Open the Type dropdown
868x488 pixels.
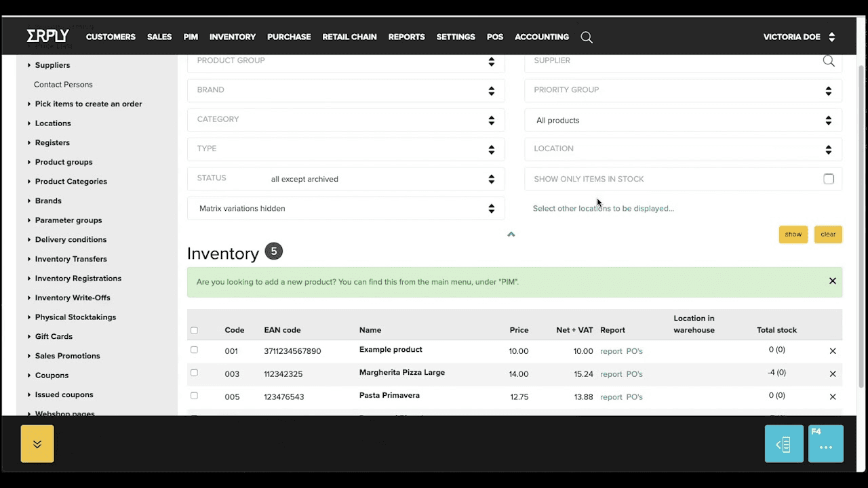coord(346,149)
